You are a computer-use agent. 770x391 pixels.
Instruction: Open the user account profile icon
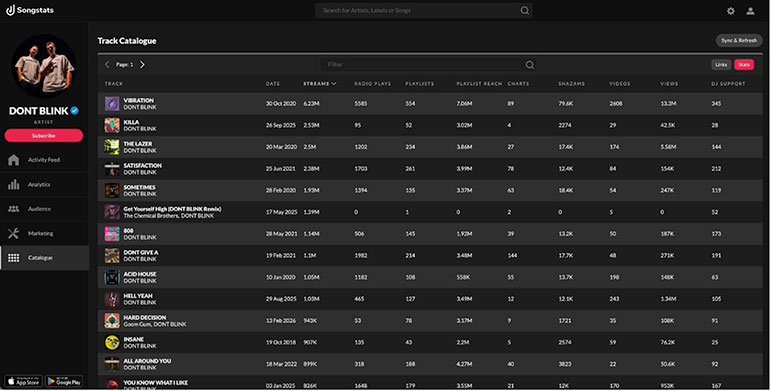[750, 11]
